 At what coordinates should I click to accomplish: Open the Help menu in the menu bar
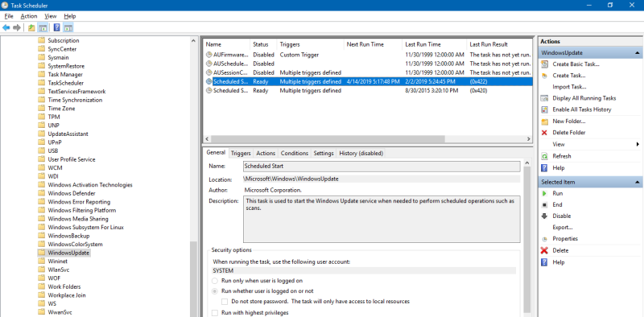(70, 16)
